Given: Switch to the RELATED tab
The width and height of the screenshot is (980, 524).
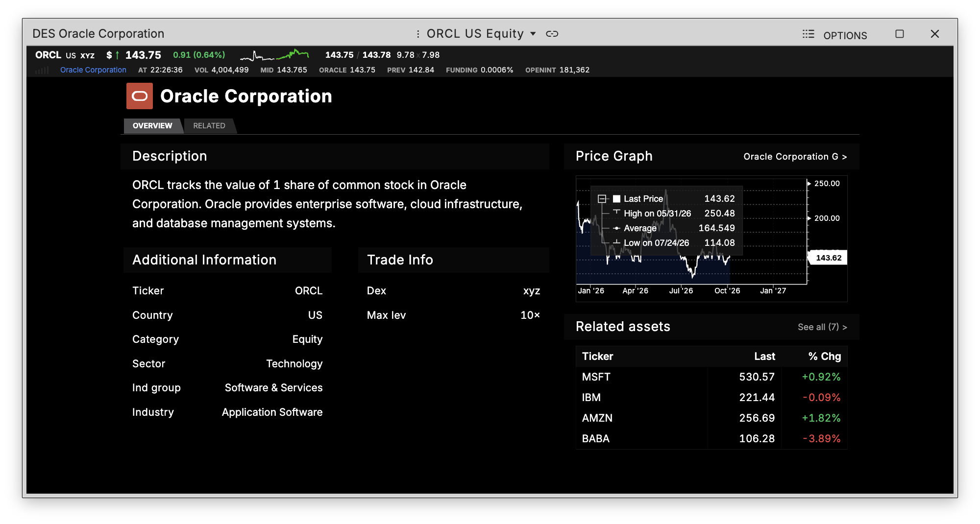Looking at the screenshot, I should pyautogui.click(x=209, y=126).
